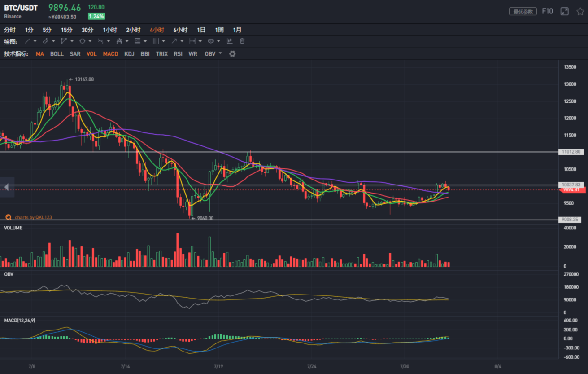Switch to the 30分 timeframe

87,30
